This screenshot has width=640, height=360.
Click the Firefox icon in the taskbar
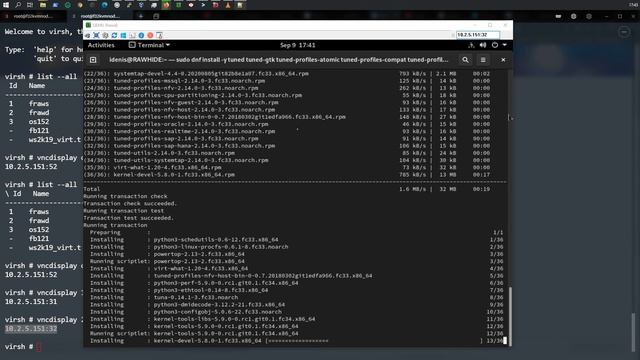click(166, 5)
